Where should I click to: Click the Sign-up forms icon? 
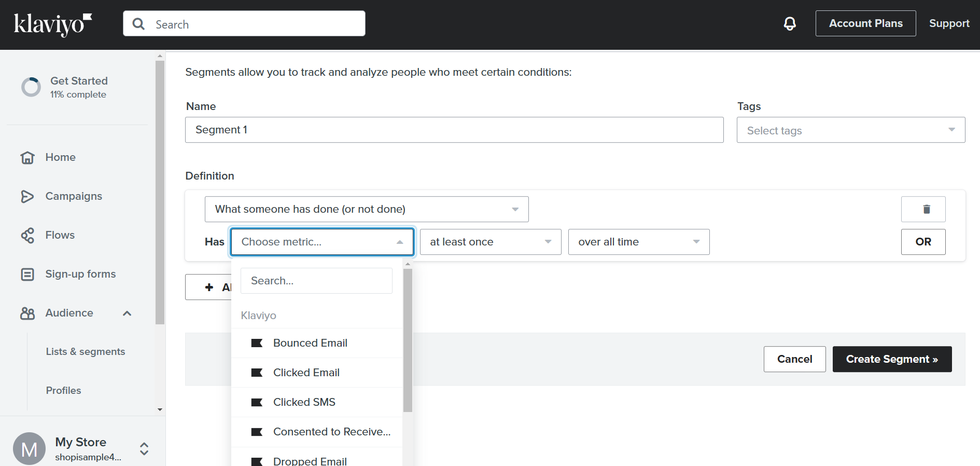point(27,274)
